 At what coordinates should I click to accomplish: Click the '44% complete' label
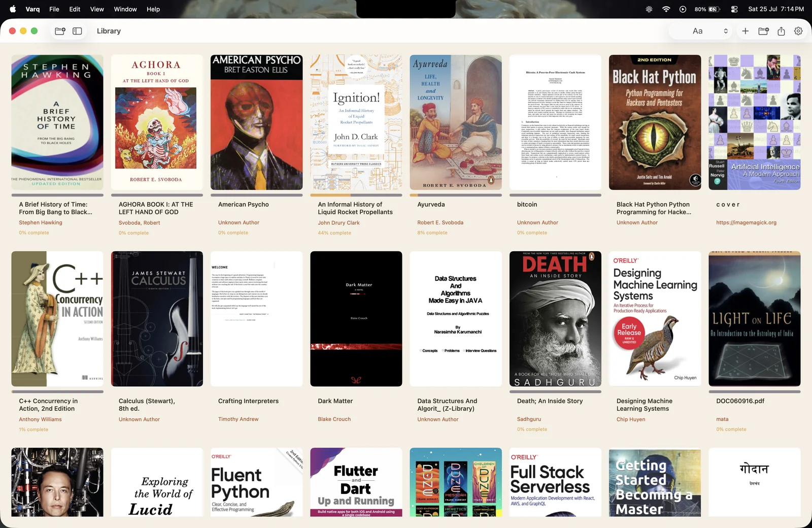click(x=334, y=233)
